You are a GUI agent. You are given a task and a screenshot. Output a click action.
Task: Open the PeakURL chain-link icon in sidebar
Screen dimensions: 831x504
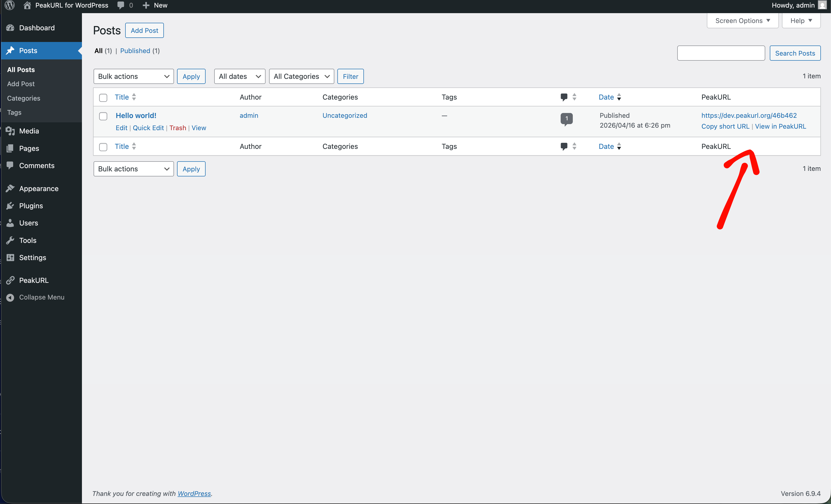point(10,280)
